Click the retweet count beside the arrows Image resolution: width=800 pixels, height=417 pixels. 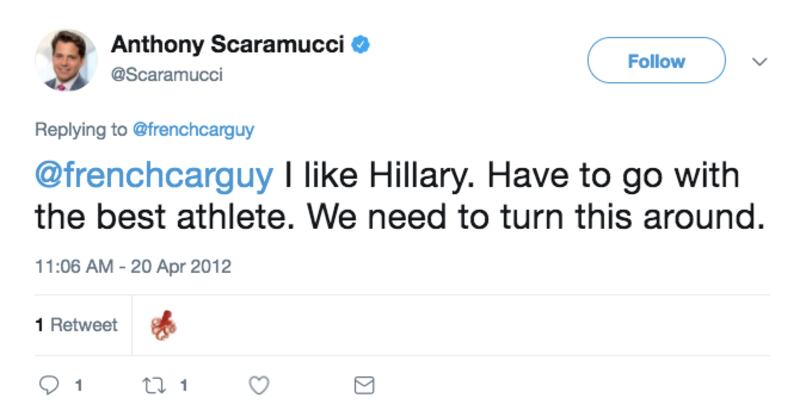pyautogui.click(x=185, y=385)
